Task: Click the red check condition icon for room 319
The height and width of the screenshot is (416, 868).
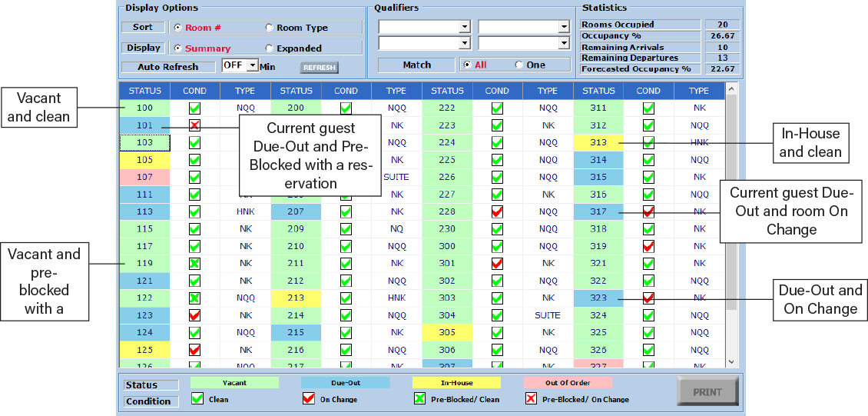Action: coord(648,246)
